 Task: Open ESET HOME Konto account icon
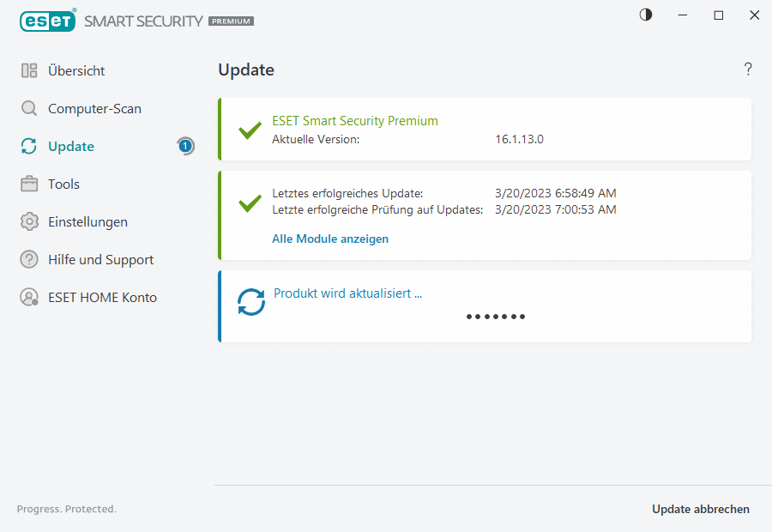click(x=28, y=297)
